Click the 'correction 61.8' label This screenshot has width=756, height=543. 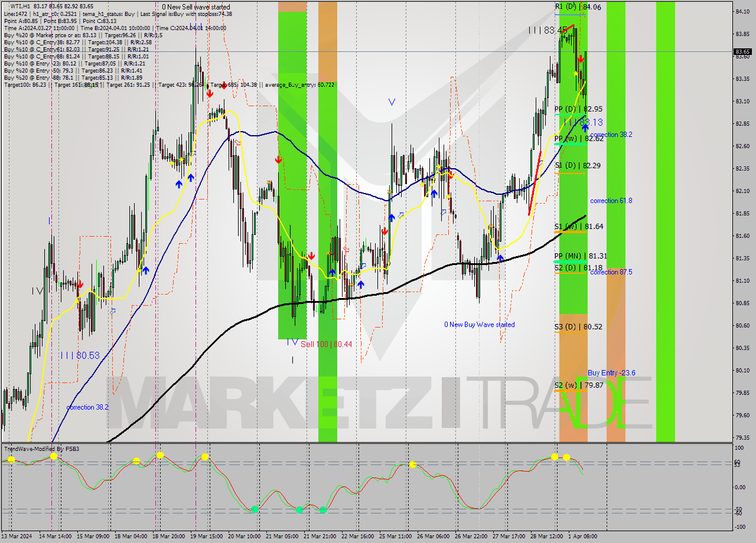point(611,201)
